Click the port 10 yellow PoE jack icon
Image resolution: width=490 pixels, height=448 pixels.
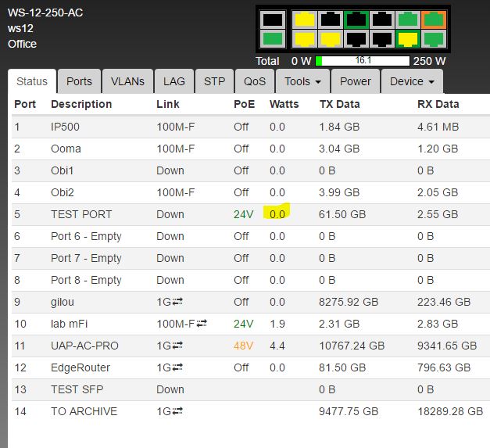tap(409, 38)
